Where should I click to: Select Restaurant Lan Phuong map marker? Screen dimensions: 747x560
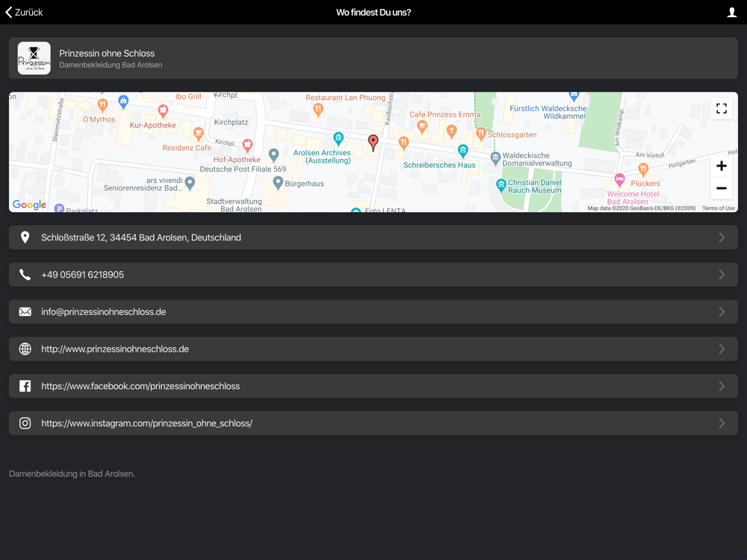(318, 110)
